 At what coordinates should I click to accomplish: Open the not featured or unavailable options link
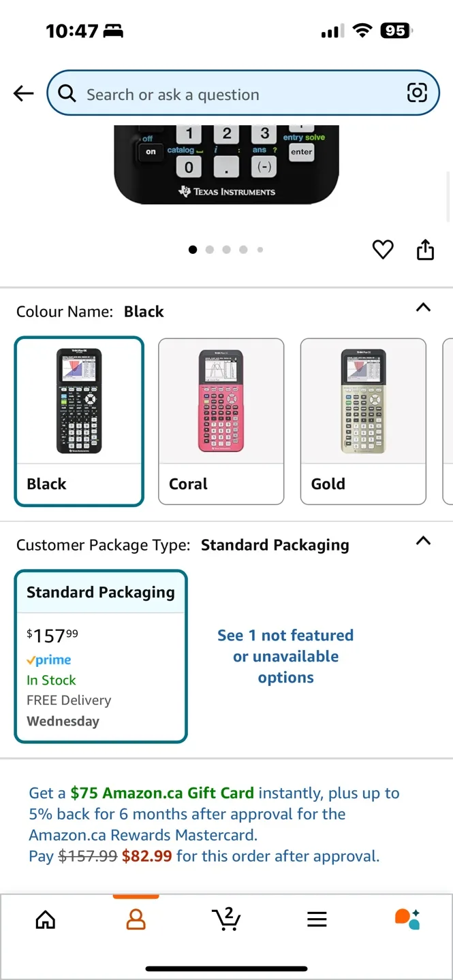click(285, 655)
